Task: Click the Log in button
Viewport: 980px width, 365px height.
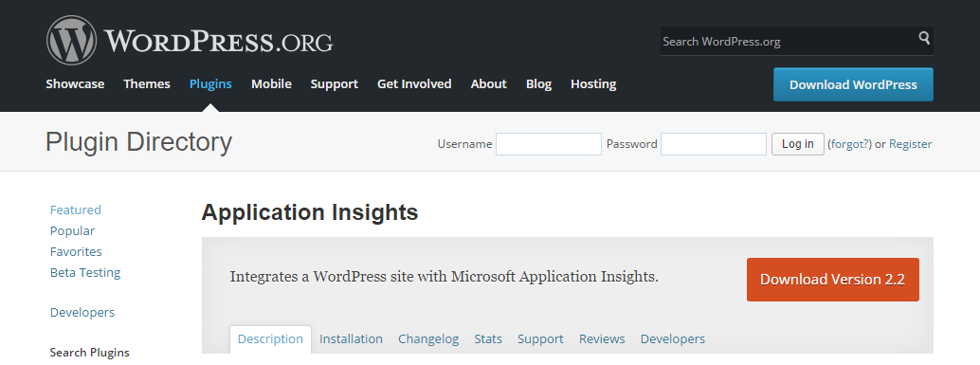Action: 797,144
